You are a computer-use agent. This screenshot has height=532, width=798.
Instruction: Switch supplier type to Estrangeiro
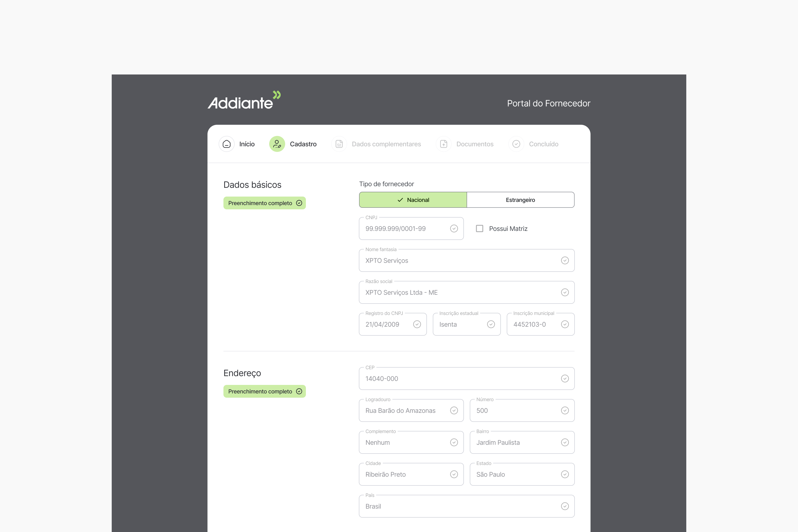pos(520,200)
